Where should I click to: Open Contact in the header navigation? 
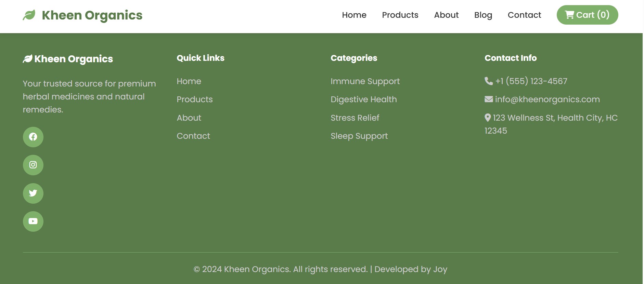coord(524,15)
